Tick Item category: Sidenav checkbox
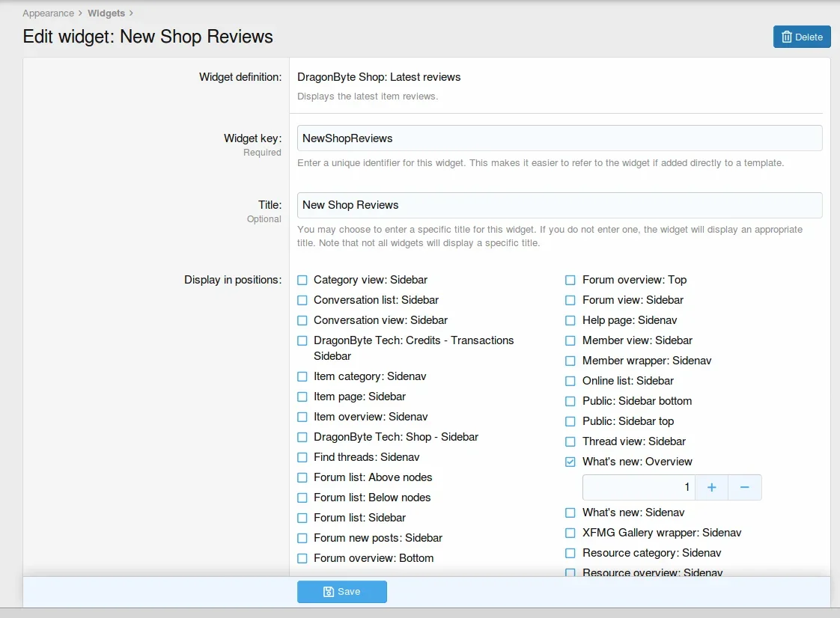The height and width of the screenshot is (618, 840). click(302, 376)
